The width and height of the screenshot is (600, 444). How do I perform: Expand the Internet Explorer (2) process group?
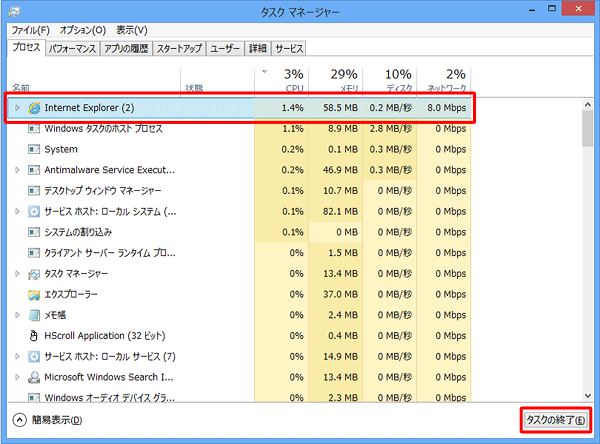point(17,108)
